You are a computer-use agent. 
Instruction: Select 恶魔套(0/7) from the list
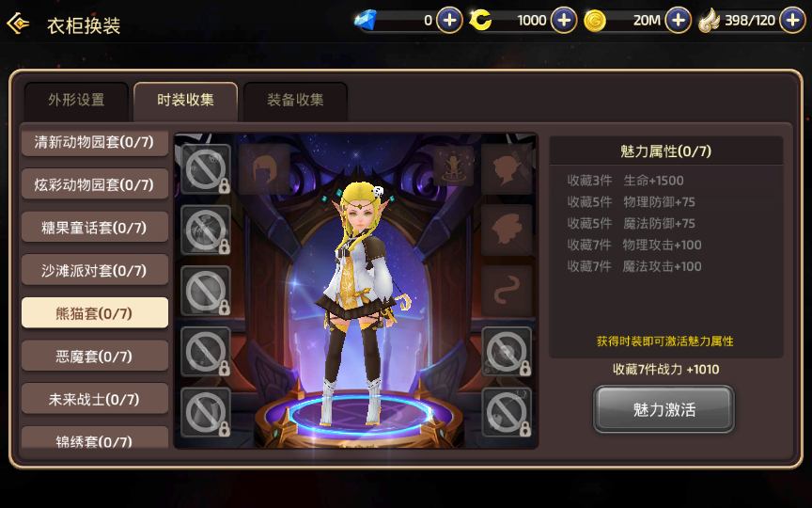pyautogui.click(x=95, y=357)
